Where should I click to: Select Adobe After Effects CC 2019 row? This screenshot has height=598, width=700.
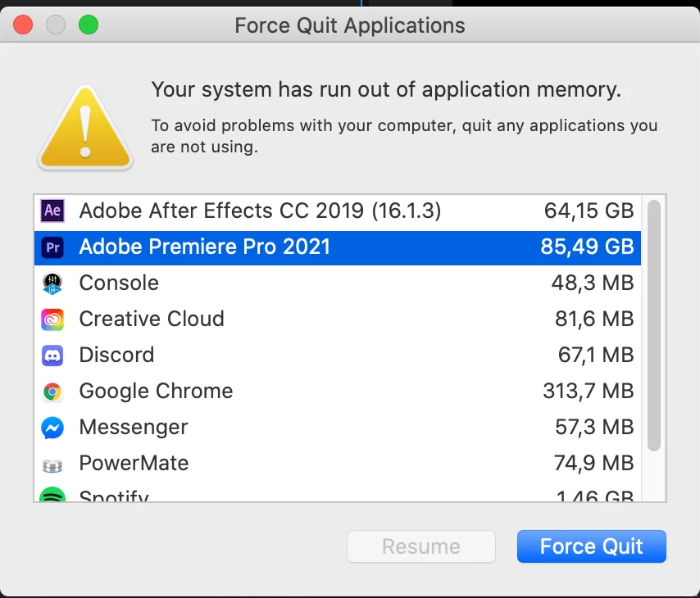click(x=260, y=211)
